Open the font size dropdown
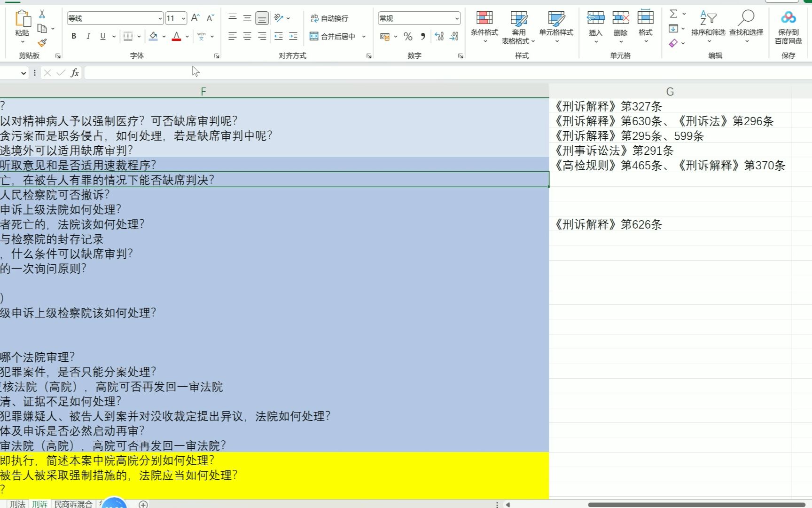 pos(183,18)
